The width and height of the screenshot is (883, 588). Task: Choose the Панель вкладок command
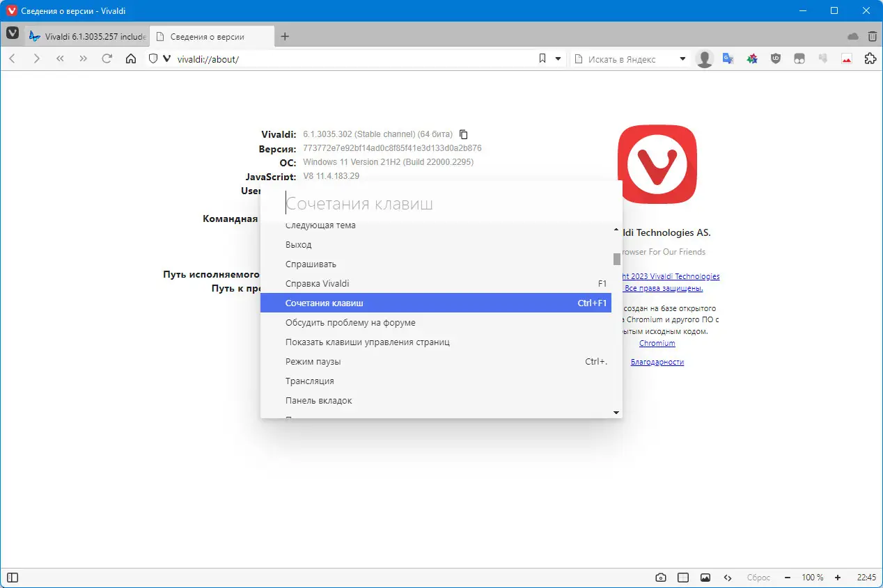tap(436, 401)
